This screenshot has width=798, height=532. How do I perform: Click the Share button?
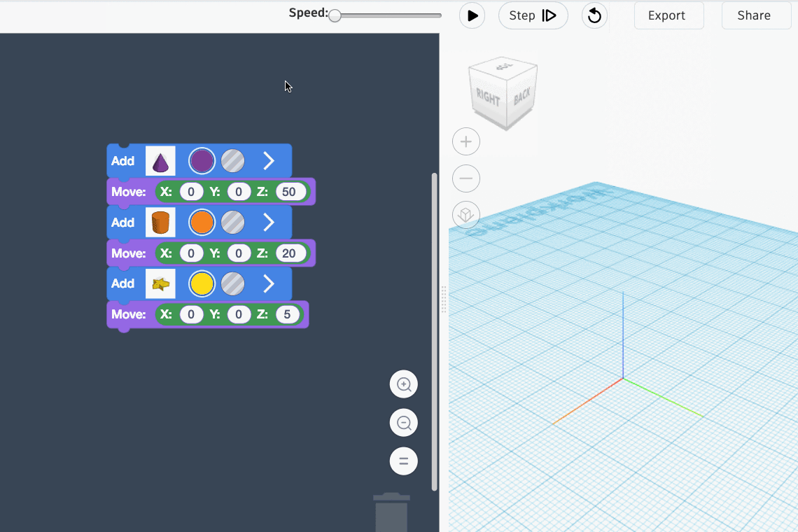click(756, 16)
